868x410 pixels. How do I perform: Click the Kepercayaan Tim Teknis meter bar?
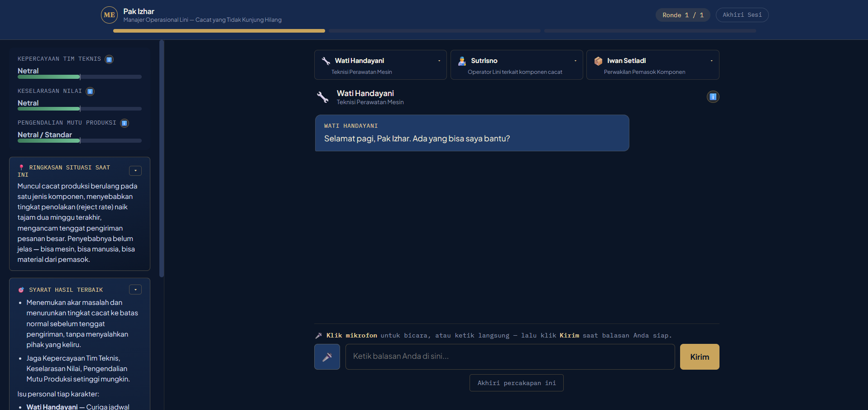point(80,77)
